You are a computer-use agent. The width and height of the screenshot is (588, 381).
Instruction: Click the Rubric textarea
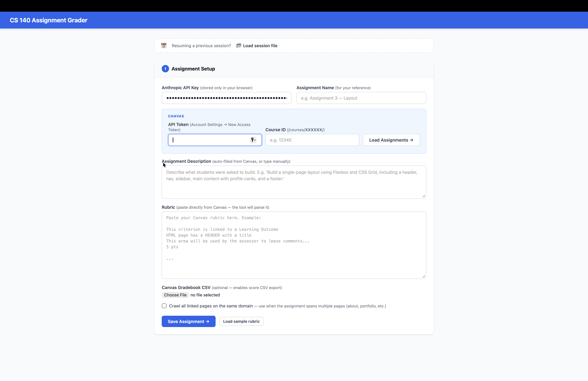[294, 245]
